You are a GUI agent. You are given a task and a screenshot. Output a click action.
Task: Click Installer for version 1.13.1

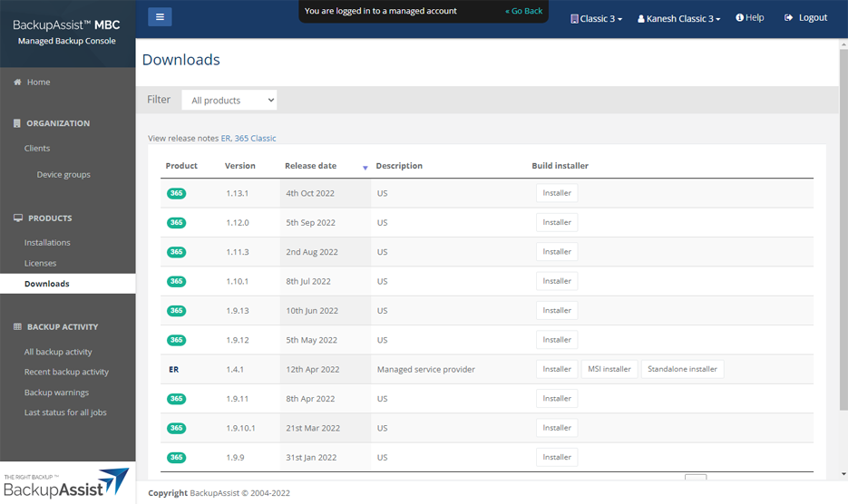[x=557, y=193]
